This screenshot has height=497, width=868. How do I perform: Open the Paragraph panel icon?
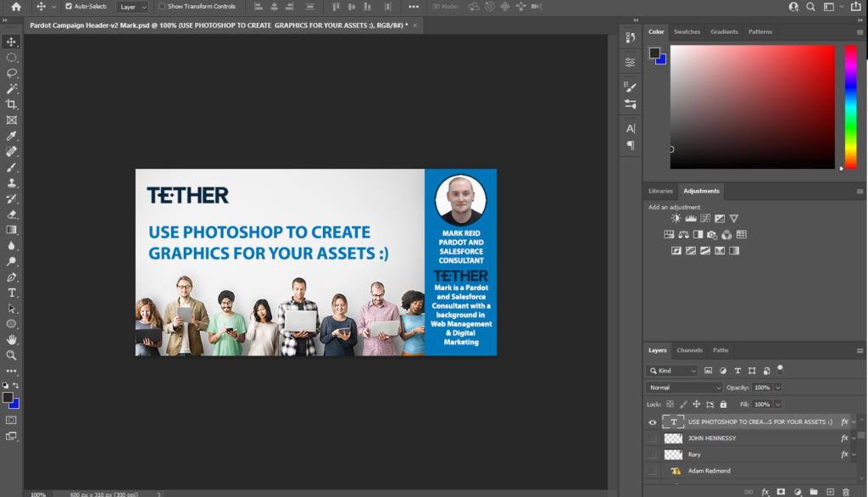pyautogui.click(x=631, y=145)
